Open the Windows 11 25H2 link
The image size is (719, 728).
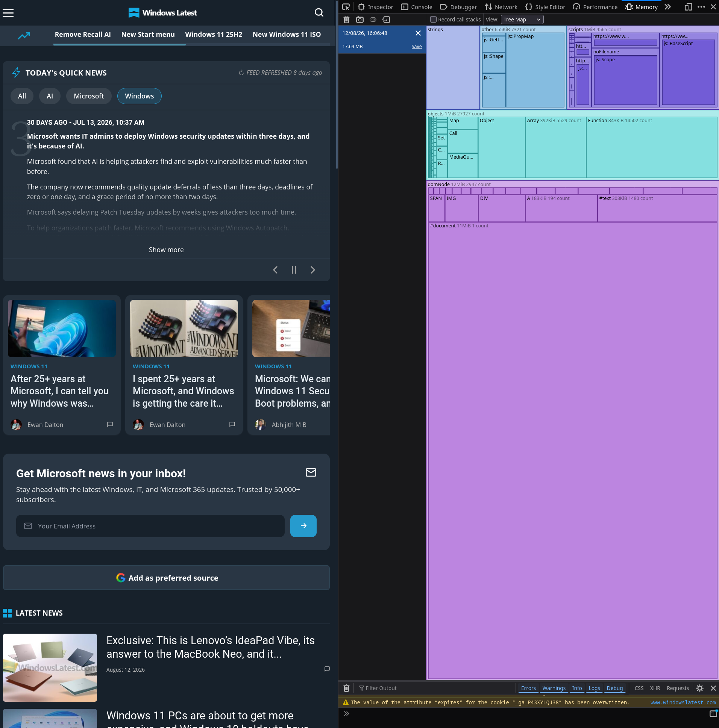coord(213,34)
